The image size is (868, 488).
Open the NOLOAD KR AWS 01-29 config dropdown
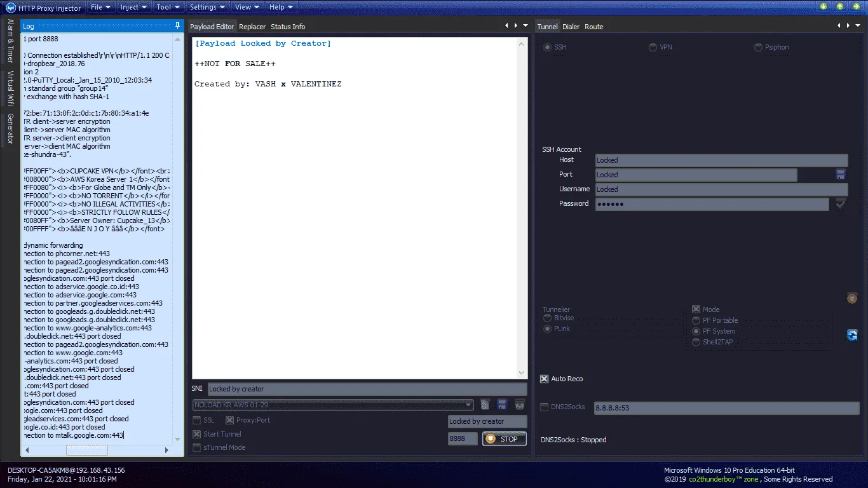tap(334, 405)
